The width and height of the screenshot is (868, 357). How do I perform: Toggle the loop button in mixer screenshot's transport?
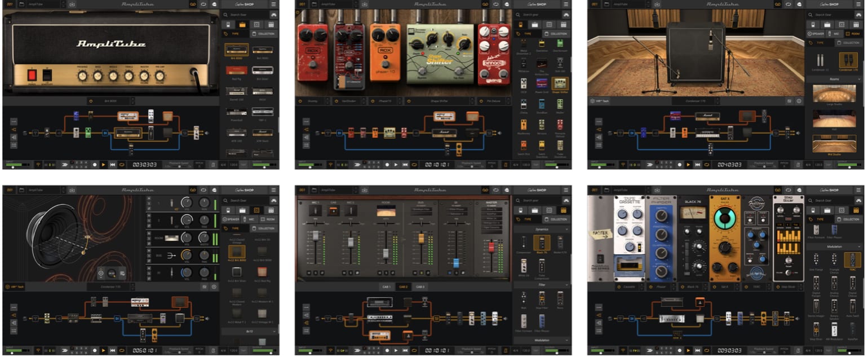414,350
